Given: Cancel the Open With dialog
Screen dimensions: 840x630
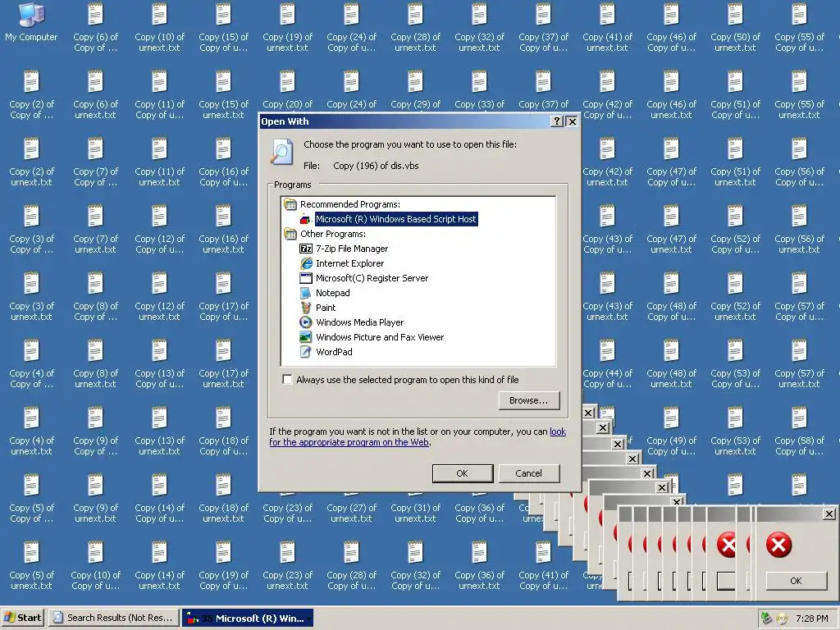Looking at the screenshot, I should [x=529, y=473].
